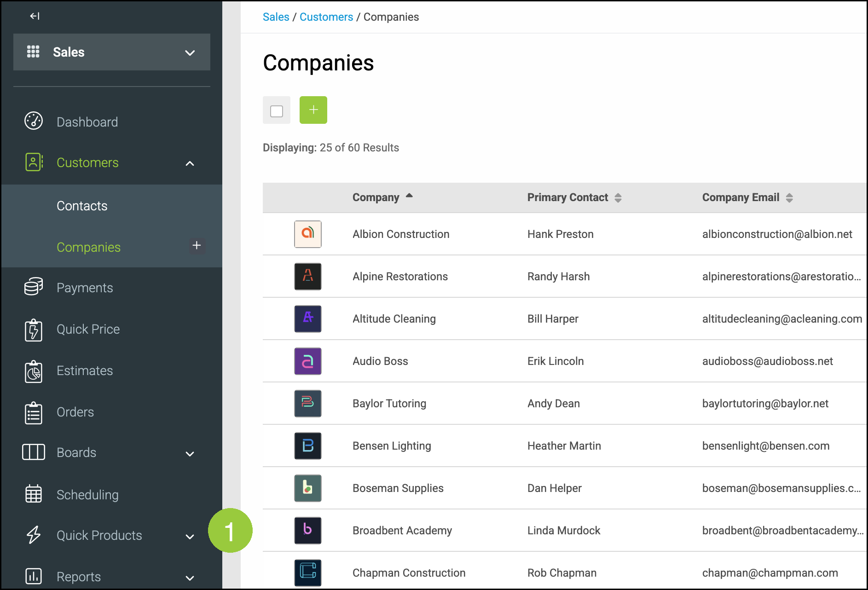
Task: Open the Bensen Lighting company name
Action: pos(392,445)
